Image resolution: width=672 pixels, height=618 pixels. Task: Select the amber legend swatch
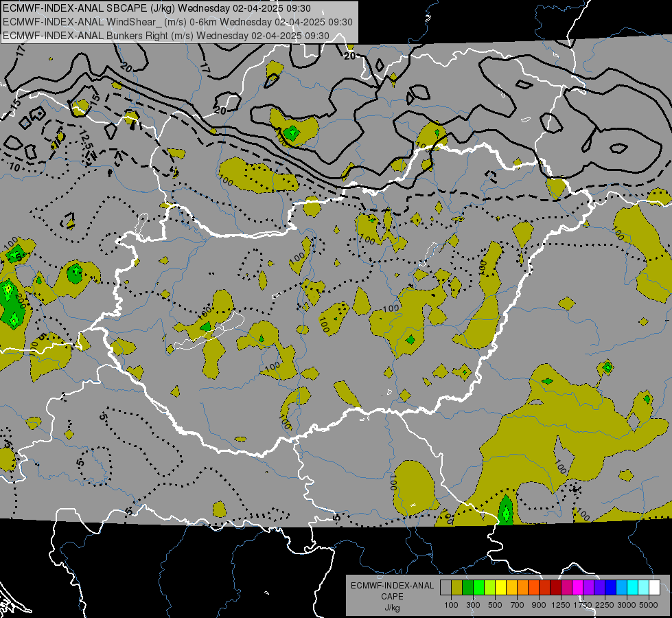point(511,587)
